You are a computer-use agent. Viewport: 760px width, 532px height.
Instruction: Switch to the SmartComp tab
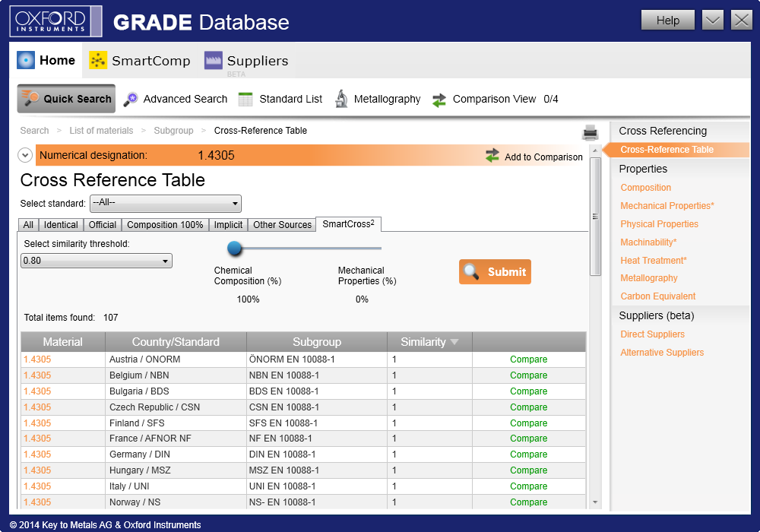coord(140,61)
